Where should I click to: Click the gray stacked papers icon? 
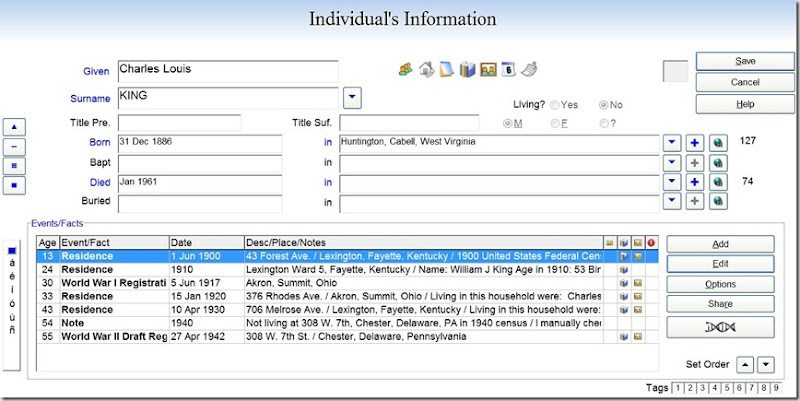pyautogui.click(x=530, y=69)
